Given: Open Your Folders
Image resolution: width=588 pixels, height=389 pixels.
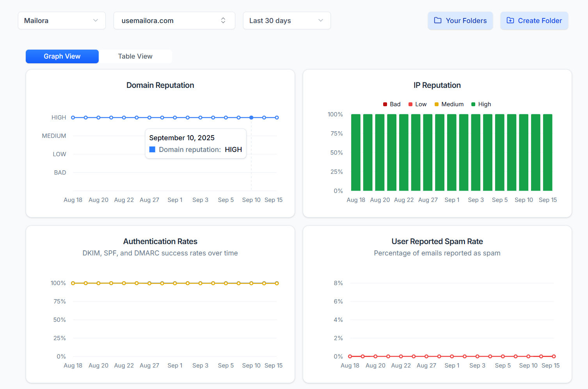Looking at the screenshot, I should 460,20.
